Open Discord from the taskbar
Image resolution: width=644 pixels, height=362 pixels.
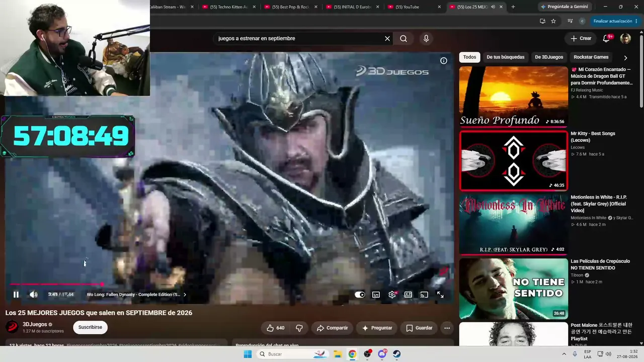pos(382,354)
